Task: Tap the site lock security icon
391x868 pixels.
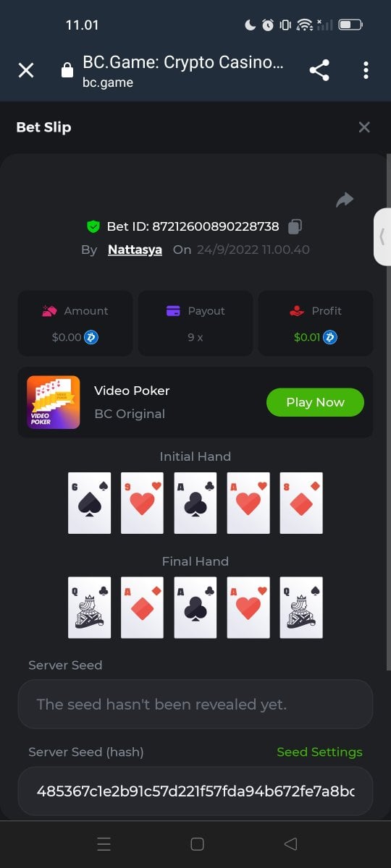Action: pyautogui.click(x=67, y=70)
